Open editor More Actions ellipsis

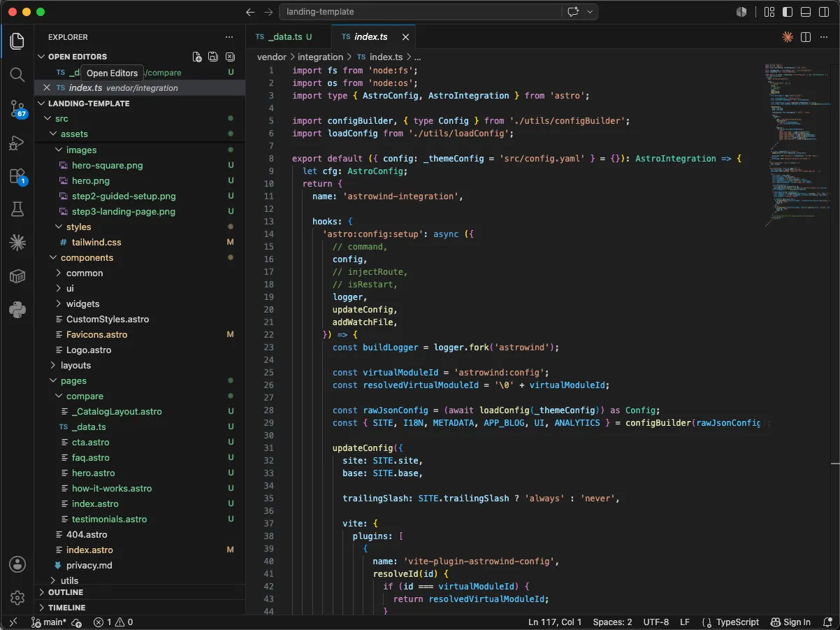point(823,37)
